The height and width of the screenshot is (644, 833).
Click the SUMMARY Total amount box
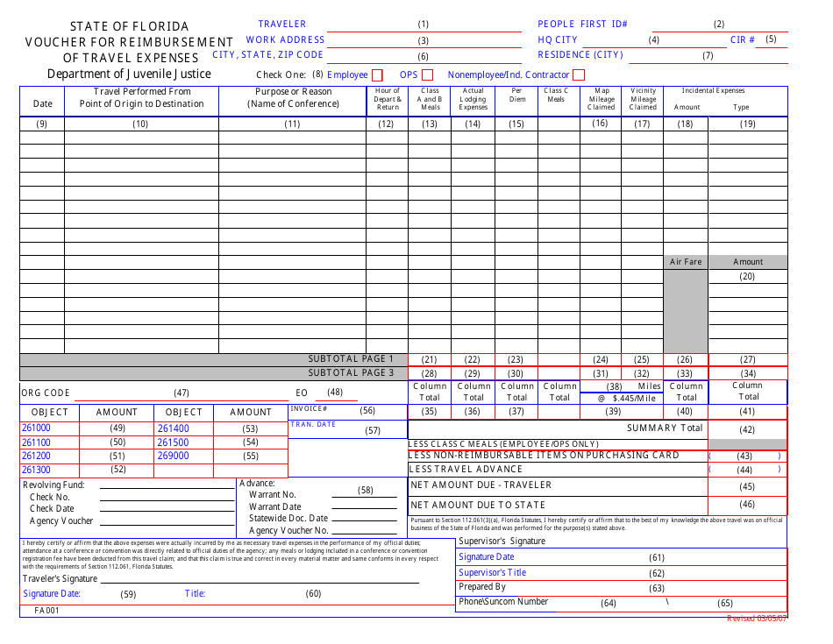746,428
